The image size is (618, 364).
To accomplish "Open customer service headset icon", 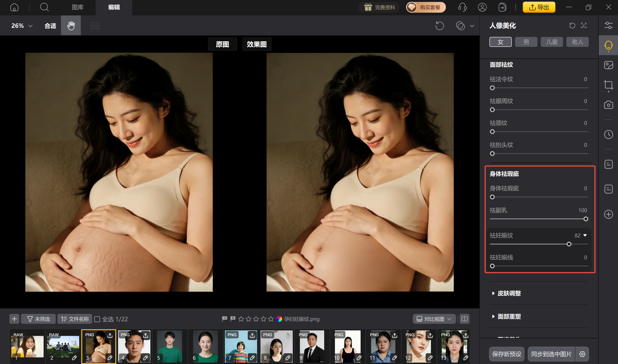I will [x=462, y=7].
